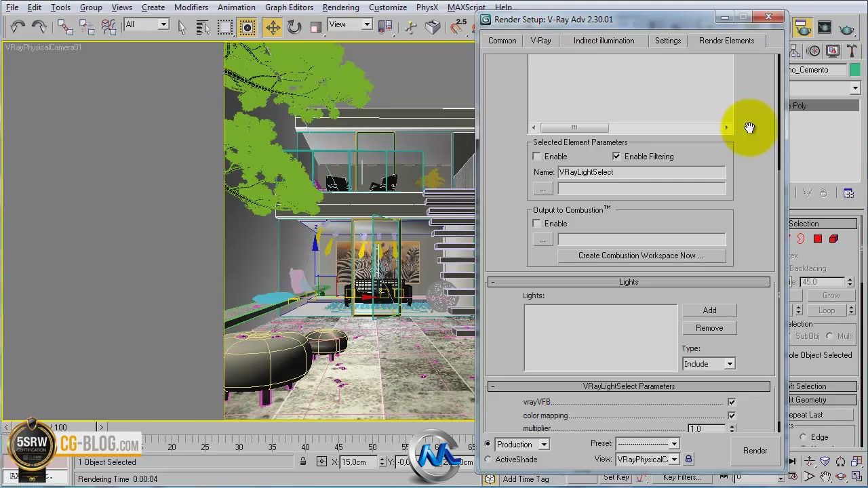Lock the render View with padlock icon

[x=688, y=459]
